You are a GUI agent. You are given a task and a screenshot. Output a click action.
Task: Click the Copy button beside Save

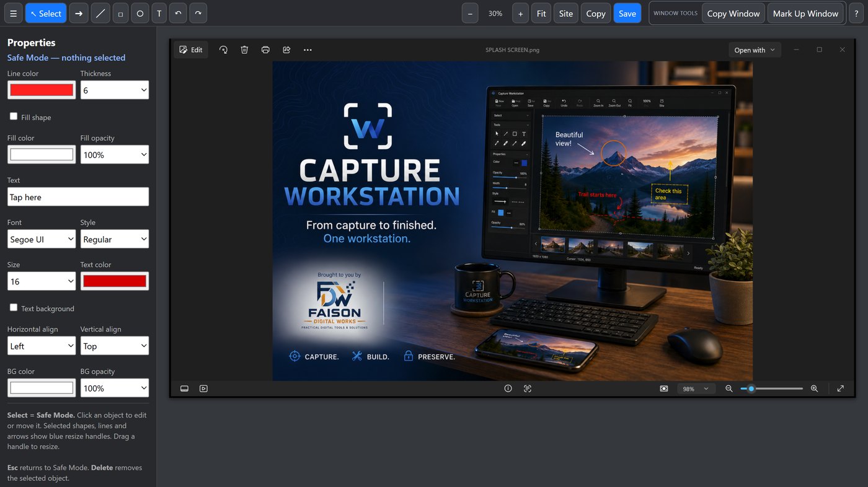(596, 13)
